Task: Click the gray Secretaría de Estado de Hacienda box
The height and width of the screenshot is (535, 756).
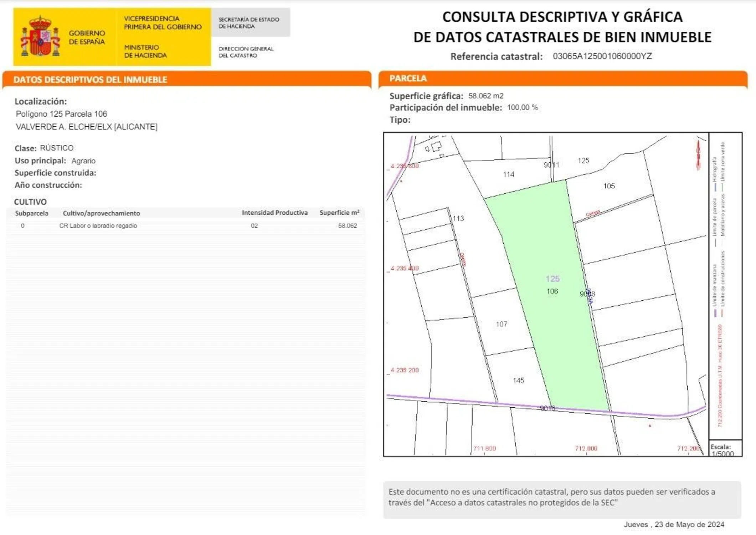Action: tap(250, 22)
